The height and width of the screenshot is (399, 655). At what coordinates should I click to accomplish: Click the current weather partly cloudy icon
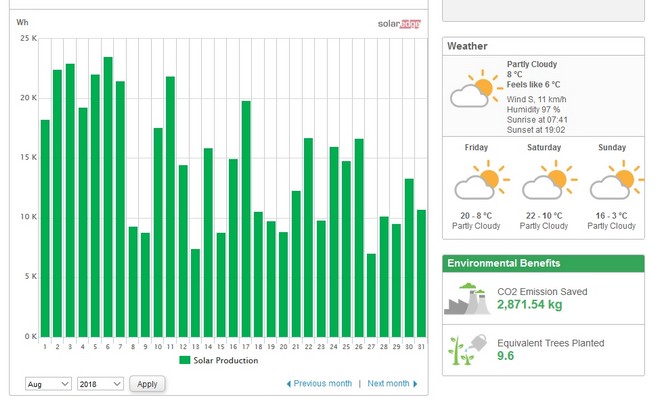(476, 88)
